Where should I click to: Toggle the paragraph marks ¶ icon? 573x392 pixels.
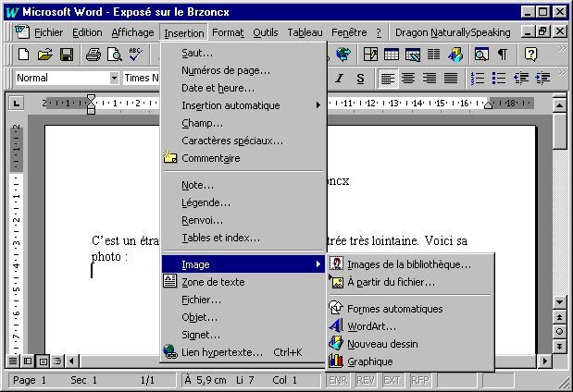pyautogui.click(x=503, y=55)
